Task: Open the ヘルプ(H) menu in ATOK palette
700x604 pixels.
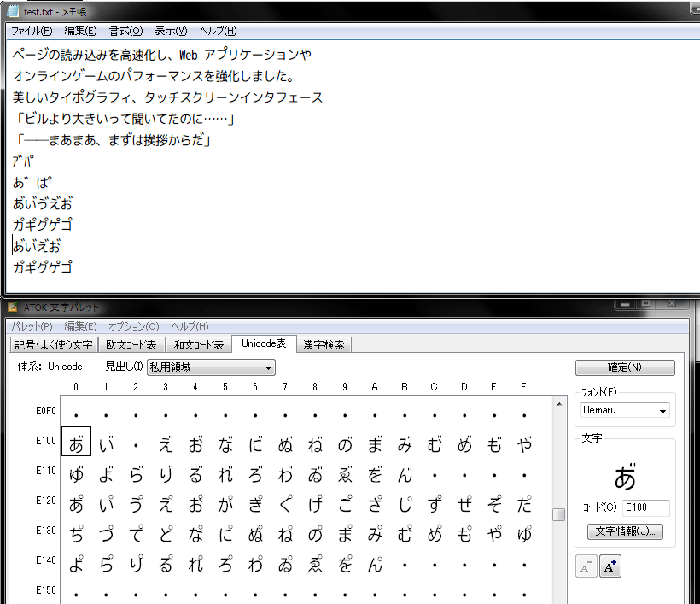Action: point(190,326)
